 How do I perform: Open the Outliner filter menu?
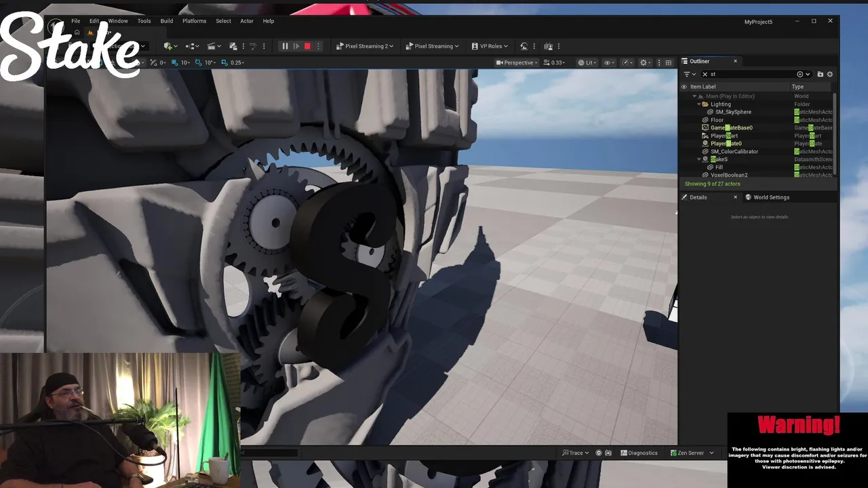pyautogui.click(x=688, y=74)
